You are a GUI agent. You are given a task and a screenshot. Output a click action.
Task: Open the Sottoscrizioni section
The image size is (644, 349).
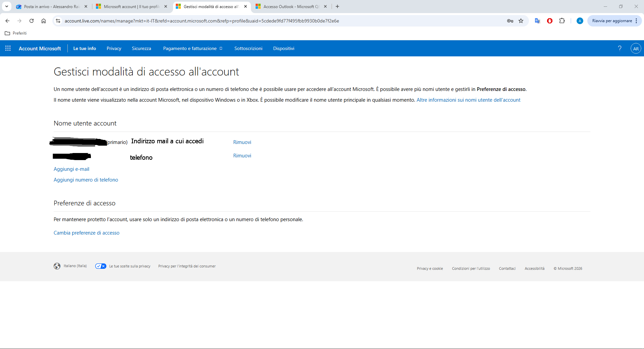[249, 48]
